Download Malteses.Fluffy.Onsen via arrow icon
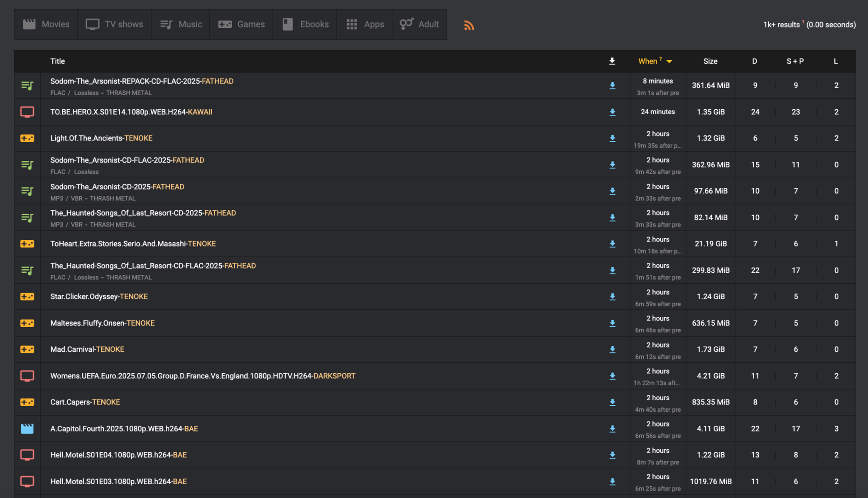Viewport: 868px width, 498px height. [612, 323]
